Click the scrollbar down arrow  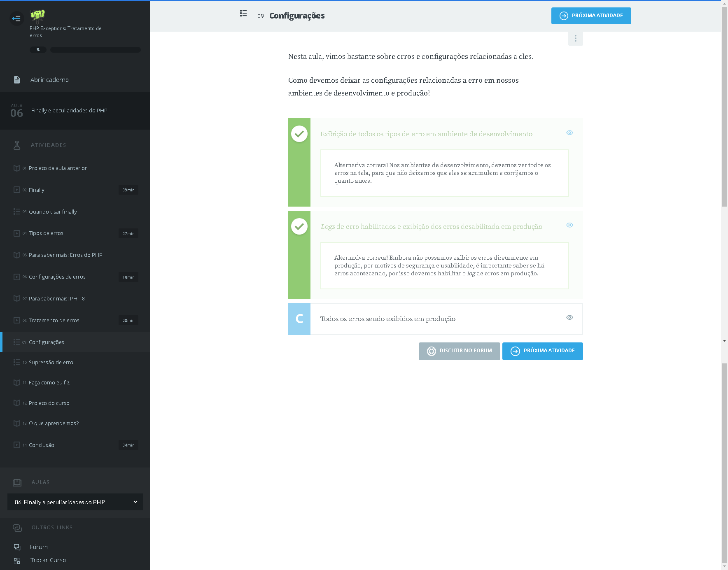pyautogui.click(x=724, y=341)
